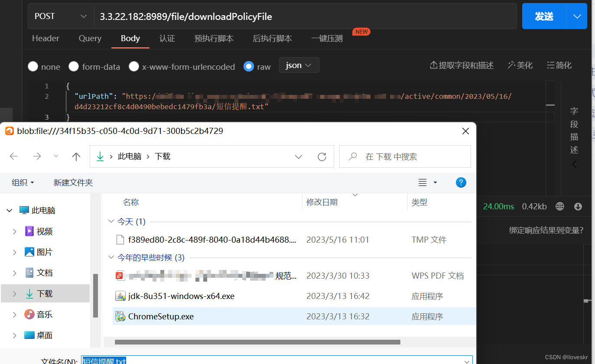Click the file list horizontal scrollbar
This screenshot has width=595, height=364.
(x=257, y=342)
